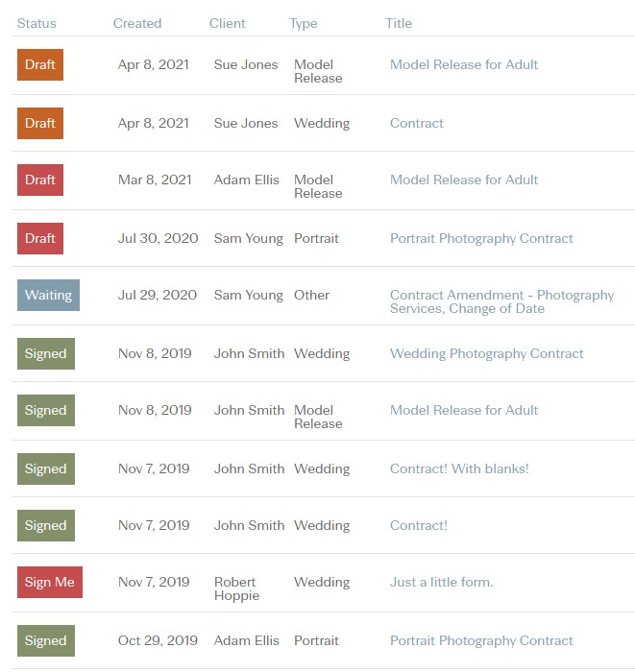Open the Contract Amendment - Photography Services title

click(x=502, y=301)
